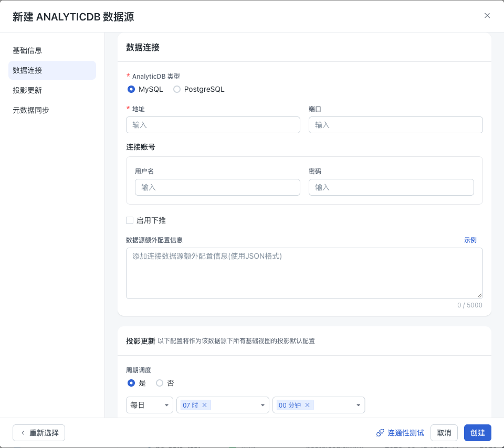Jump to 元数据同步 section
The image size is (504, 448).
pyautogui.click(x=31, y=110)
